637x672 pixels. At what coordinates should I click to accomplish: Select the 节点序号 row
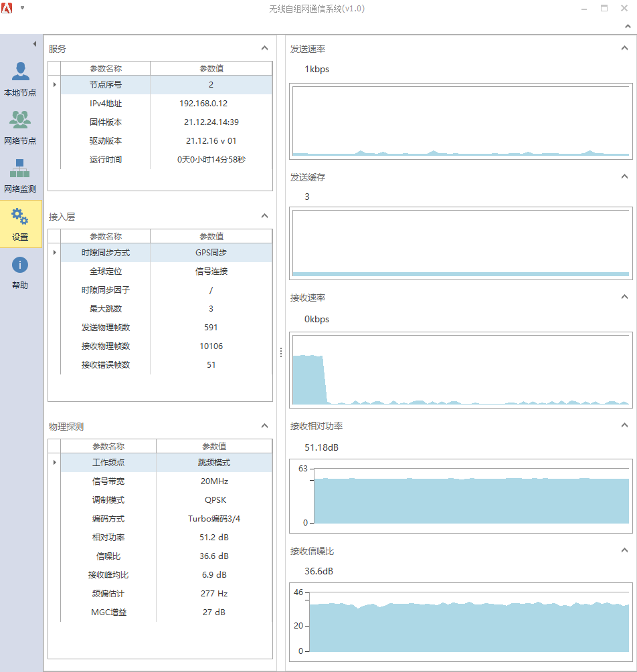(167, 85)
